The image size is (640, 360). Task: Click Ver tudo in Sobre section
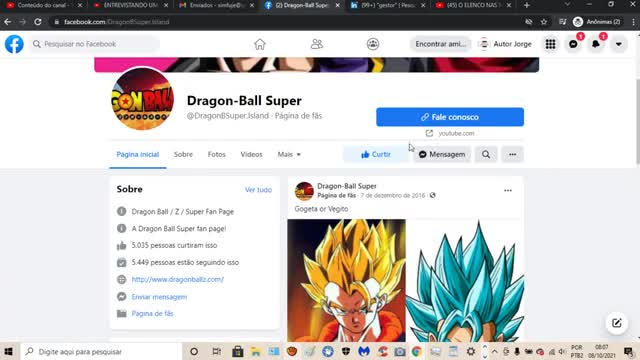[258, 190]
